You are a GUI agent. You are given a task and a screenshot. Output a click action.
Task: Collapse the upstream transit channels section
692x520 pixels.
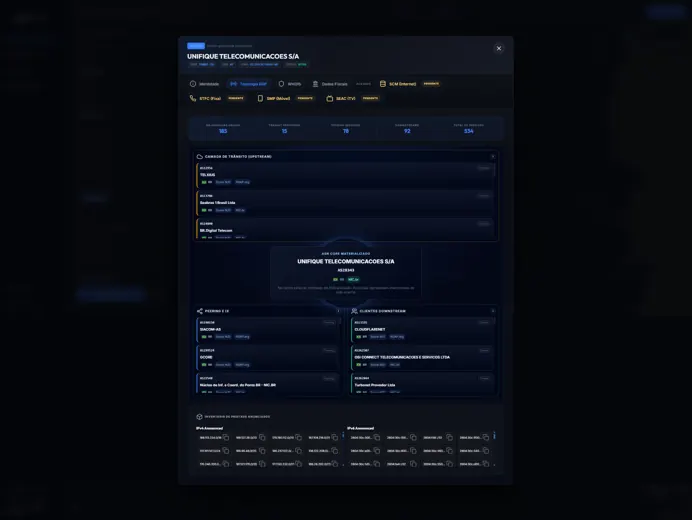[x=493, y=157]
